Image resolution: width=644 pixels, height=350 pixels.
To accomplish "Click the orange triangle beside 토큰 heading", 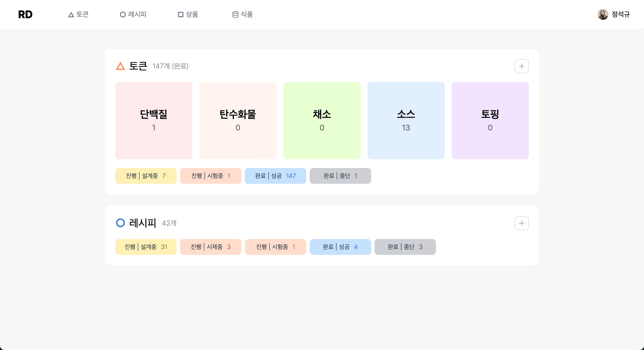I will click(x=120, y=66).
